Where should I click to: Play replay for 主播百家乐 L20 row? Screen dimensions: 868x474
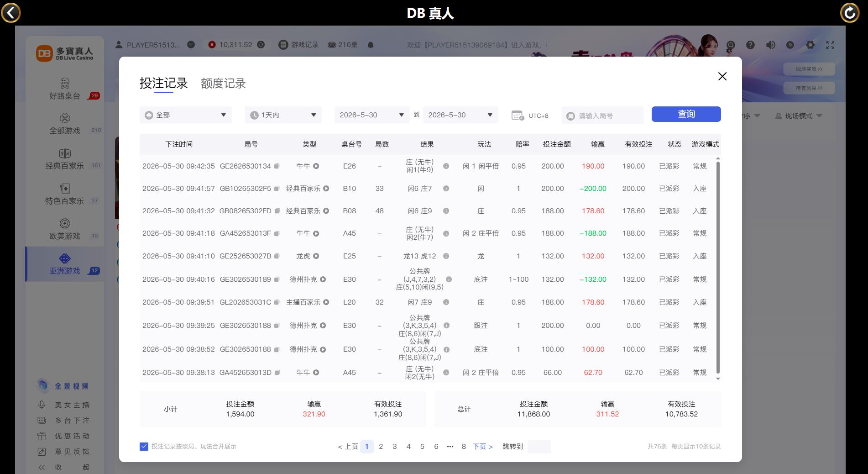click(326, 302)
